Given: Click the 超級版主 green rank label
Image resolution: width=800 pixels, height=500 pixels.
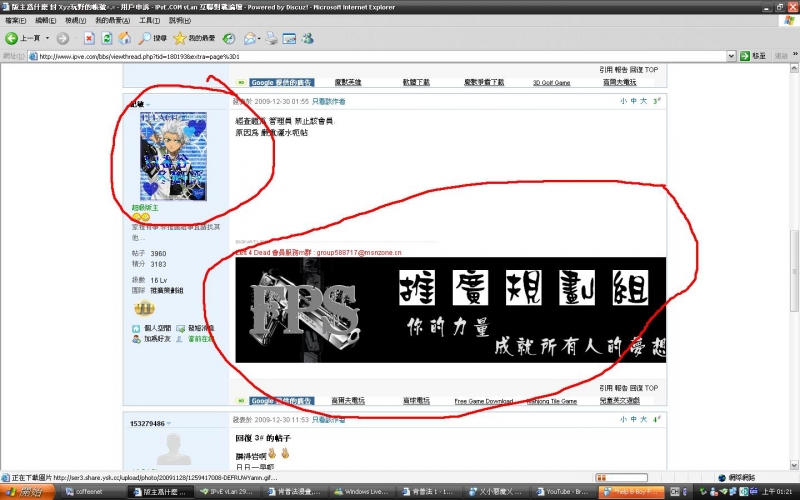Looking at the screenshot, I should click(145, 208).
